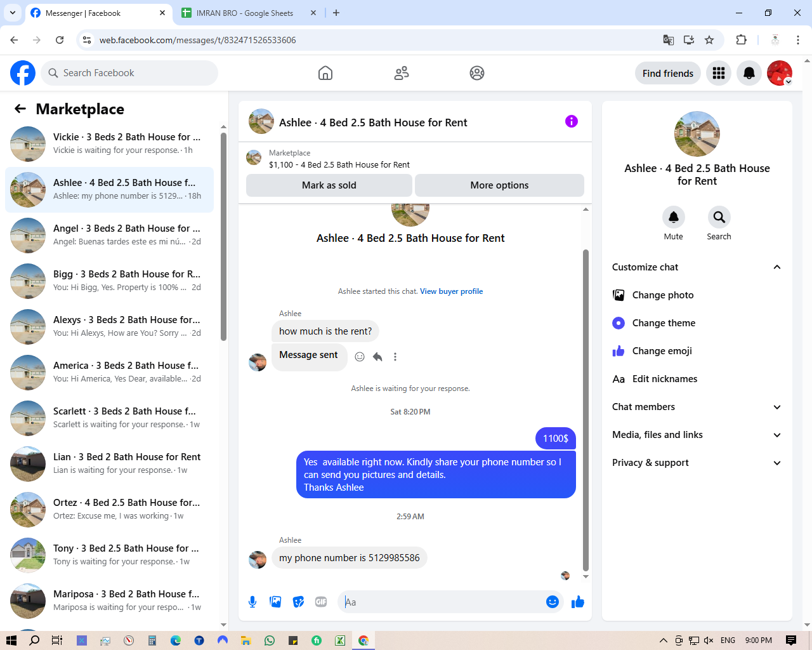Open Scarlett's 3 Beds 2 Bath conversation
The width and height of the screenshot is (812, 650).
[109, 418]
